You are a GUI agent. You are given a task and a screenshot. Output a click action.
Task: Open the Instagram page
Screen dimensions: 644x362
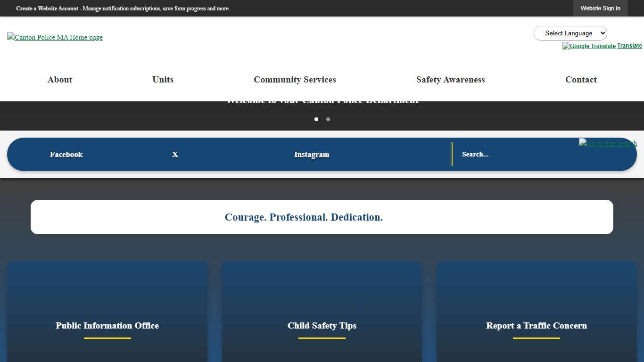tap(312, 154)
